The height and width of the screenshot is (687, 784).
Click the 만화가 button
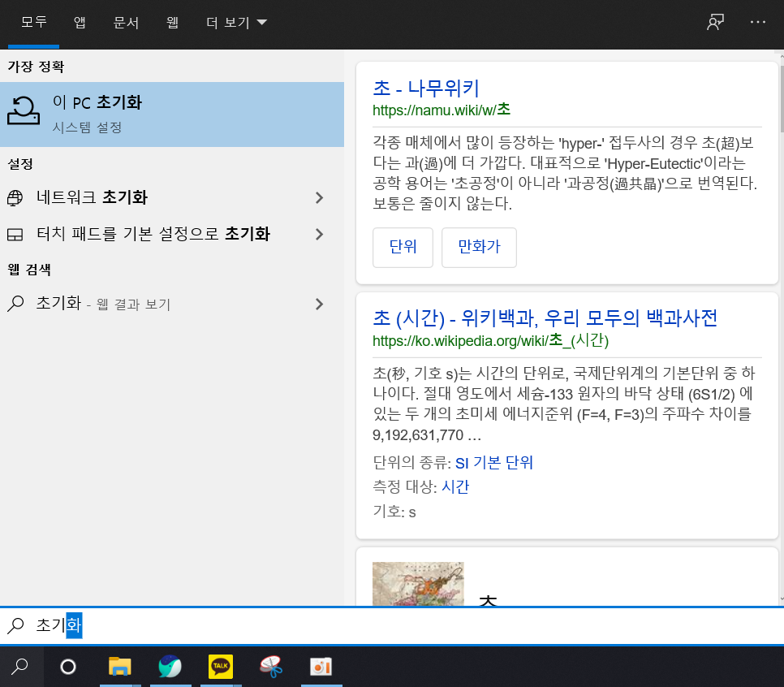click(479, 247)
